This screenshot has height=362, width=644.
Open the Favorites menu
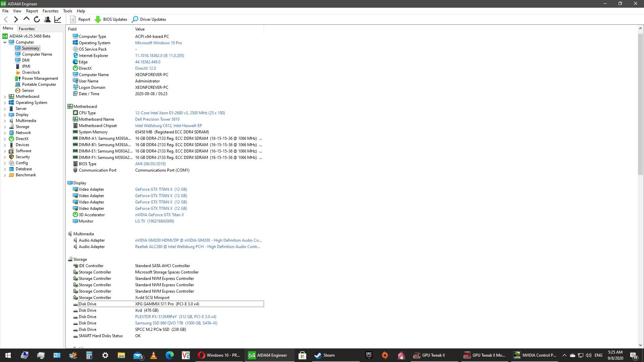click(x=50, y=11)
